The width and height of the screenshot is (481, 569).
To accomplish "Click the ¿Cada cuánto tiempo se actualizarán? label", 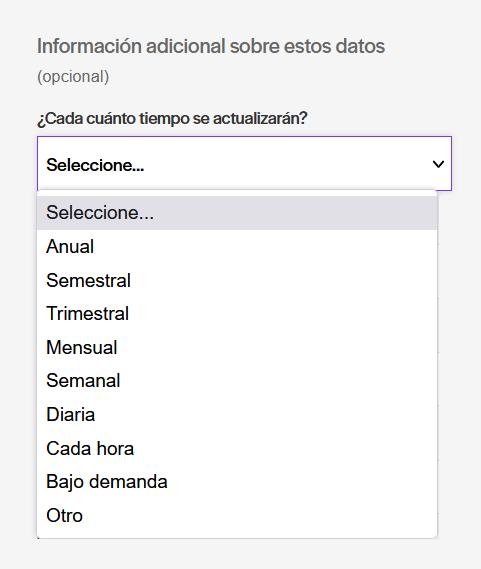I will click(172, 119).
